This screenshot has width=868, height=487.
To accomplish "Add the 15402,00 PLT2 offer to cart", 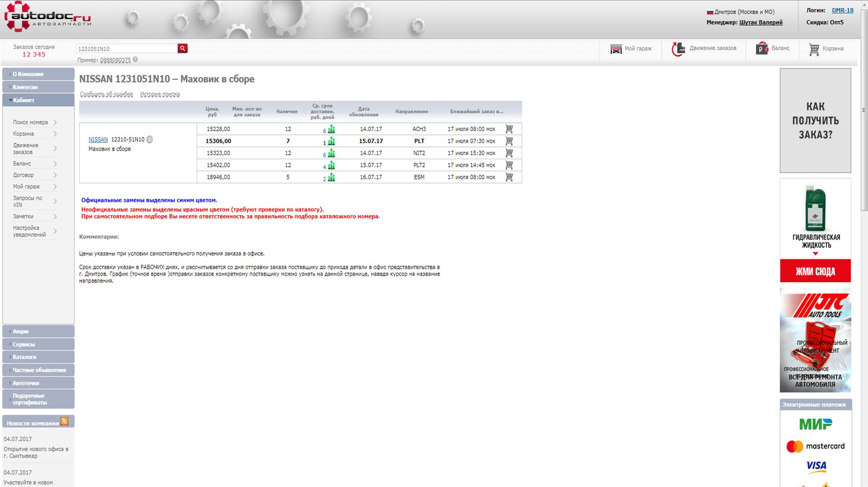I will 509,165.
